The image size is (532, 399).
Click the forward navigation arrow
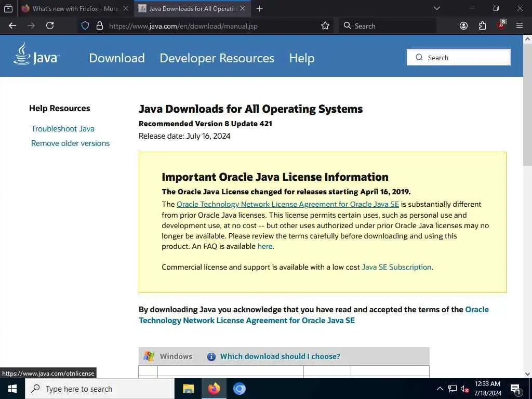pos(31,26)
